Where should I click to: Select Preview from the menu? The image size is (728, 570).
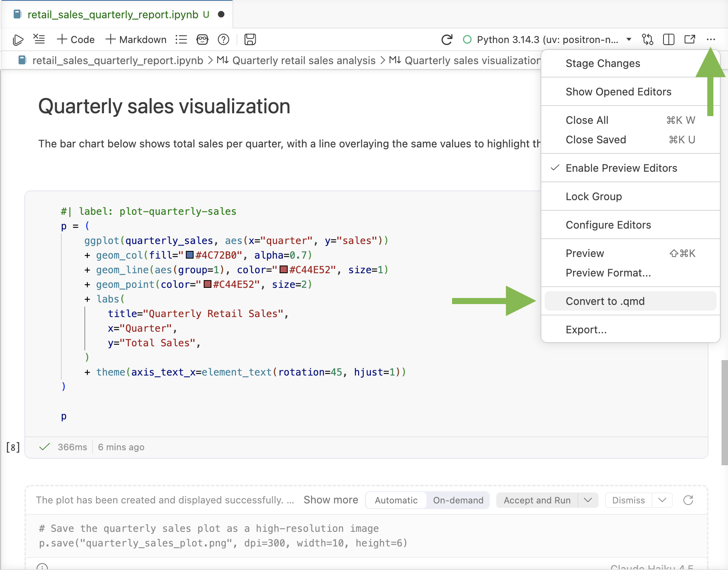pyautogui.click(x=630, y=253)
